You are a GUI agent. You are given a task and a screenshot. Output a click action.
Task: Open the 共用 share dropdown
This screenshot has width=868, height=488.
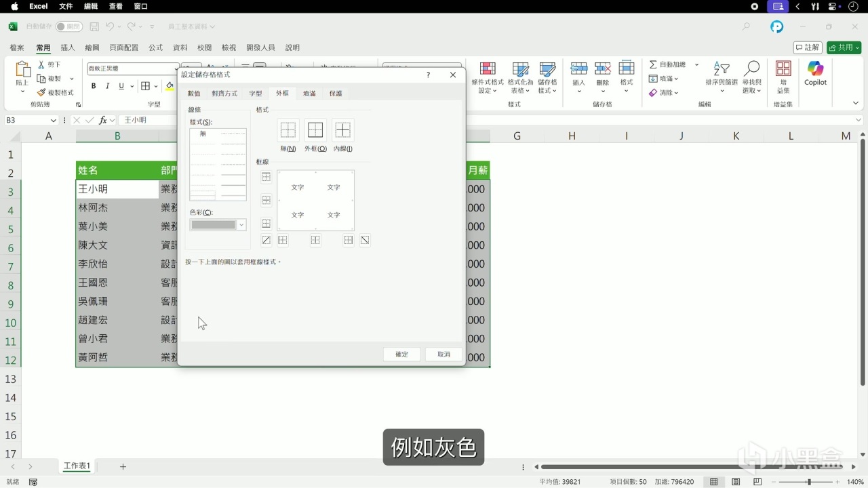[x=844, y=47]
